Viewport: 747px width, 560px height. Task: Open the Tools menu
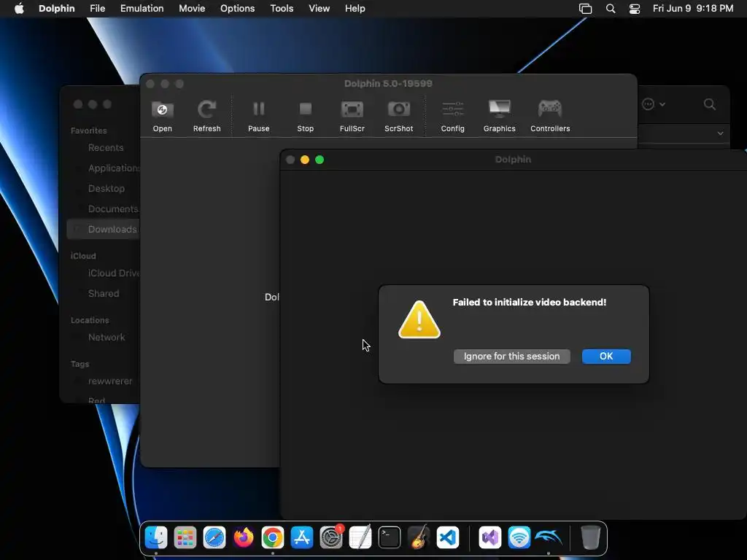[282, 9]
